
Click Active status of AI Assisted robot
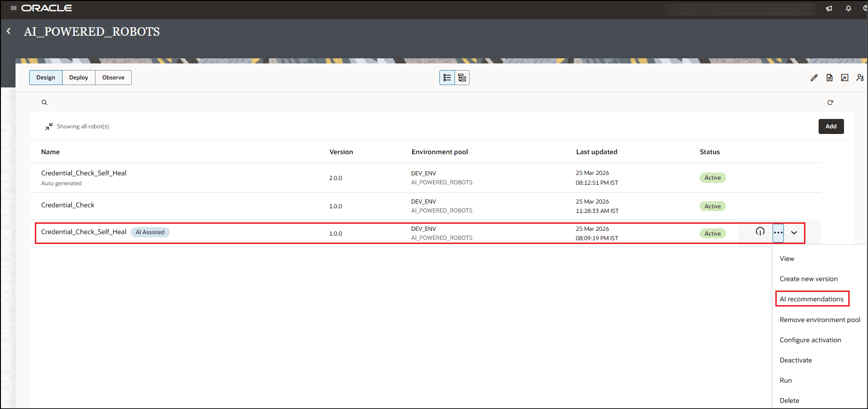[713, 234]
